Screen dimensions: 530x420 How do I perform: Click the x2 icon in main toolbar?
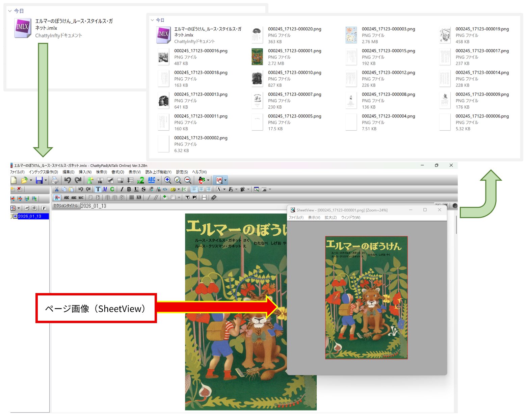click(141, 180)
